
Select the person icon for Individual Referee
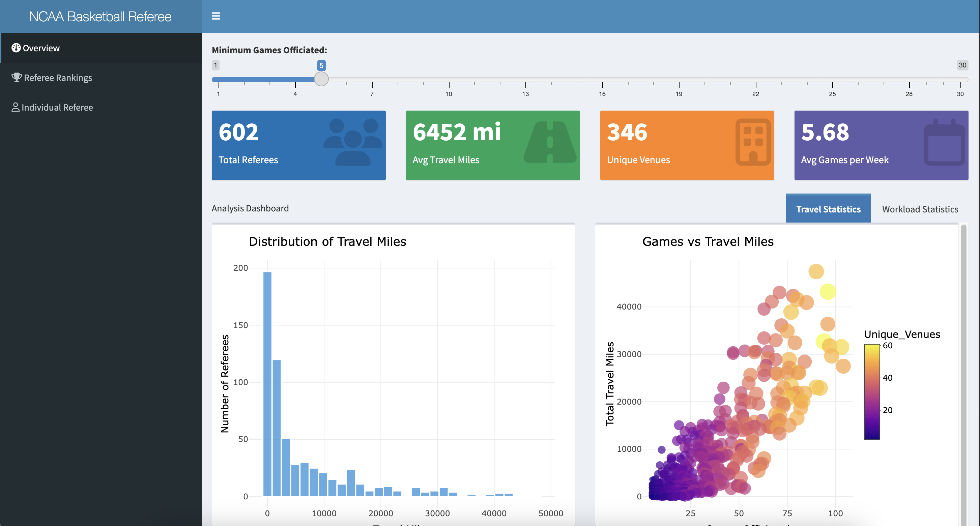[x=16, y=107]
